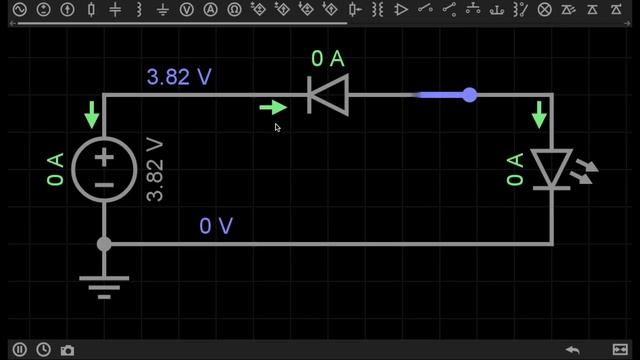Click the component toolbar scrollbar thumb

pyautogui.click(x=182, y=24)
